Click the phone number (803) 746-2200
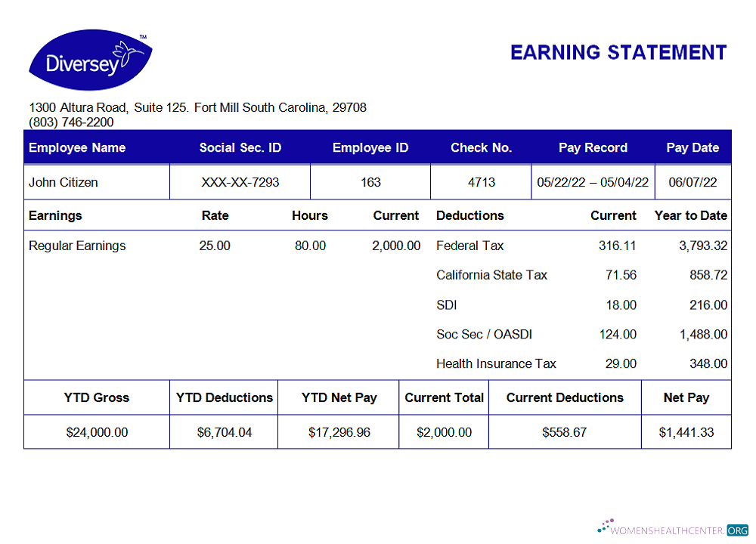This screenshot has height=544, width=756. [x=70, y=122]
